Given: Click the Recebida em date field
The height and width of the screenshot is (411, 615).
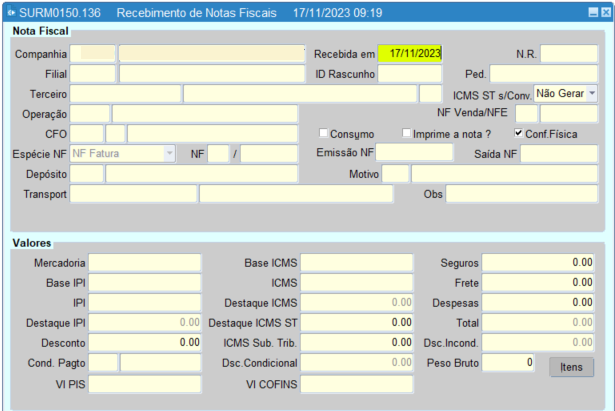Looking at the screenshot, I should [x=409, y=53].
